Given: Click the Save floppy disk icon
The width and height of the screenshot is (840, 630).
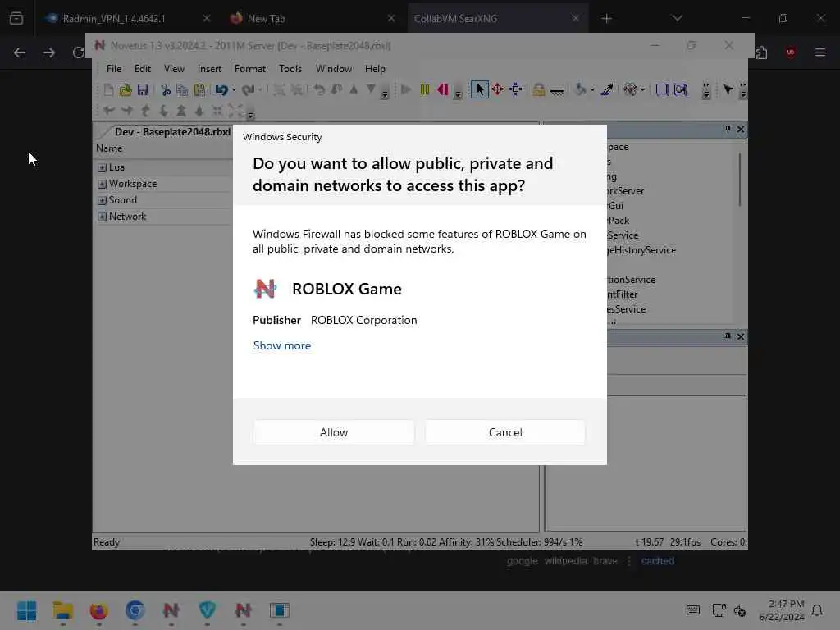Looking at the screenshot, I should tap(143, 90).
